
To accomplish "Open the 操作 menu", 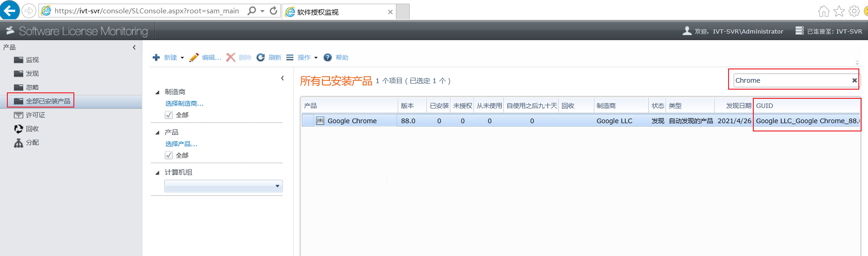I will [299, 57].
